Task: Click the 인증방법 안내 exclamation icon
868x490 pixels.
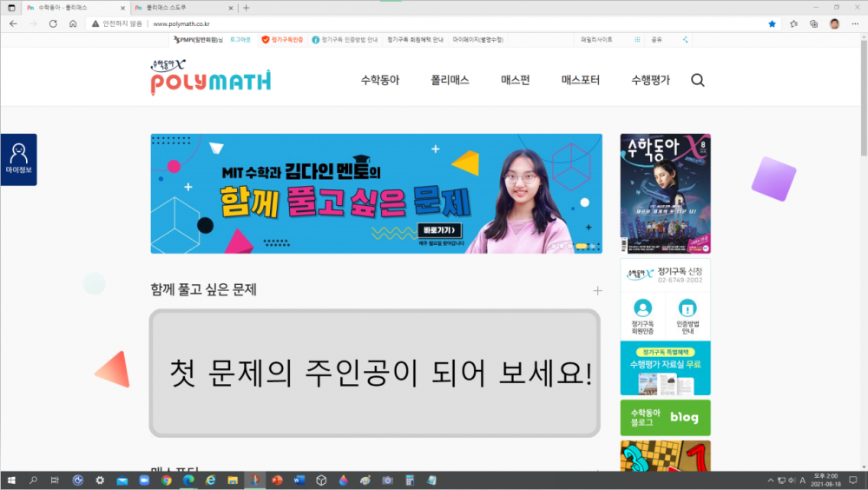Action: (x=687, y=308)
